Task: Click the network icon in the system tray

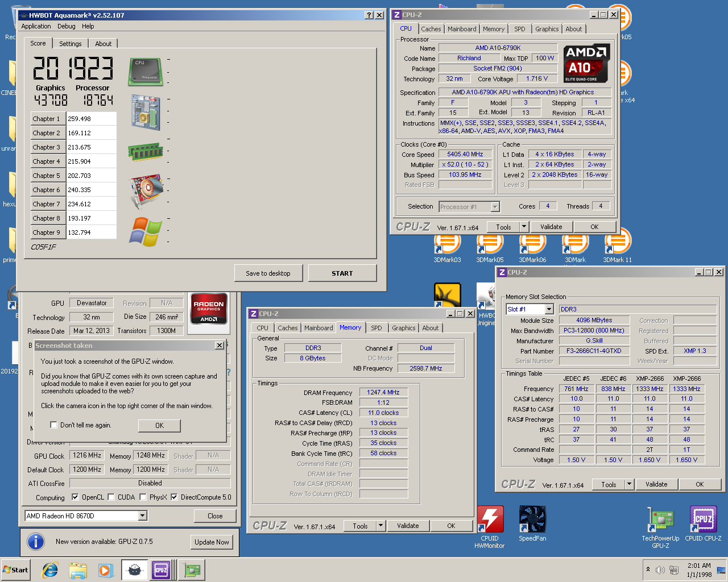Action: 674,570
